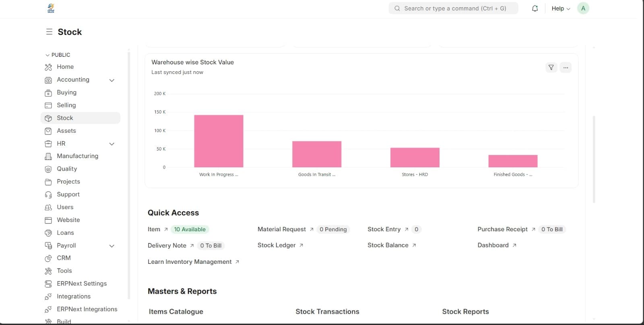Screen dimensions: 644x325
Task: Click the Assets sidebar icon
Action: (x=48, y=131)
